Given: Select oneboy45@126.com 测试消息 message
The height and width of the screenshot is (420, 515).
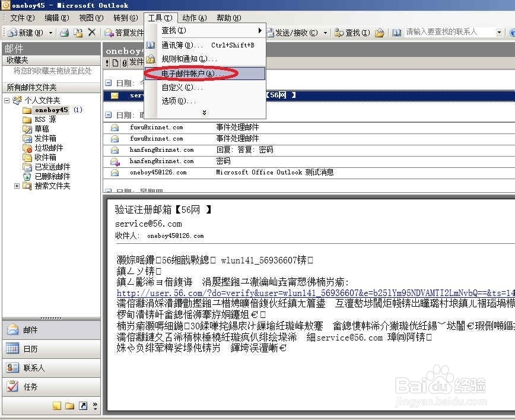Looking at the screenshot, I should click(x=309, y=173).
